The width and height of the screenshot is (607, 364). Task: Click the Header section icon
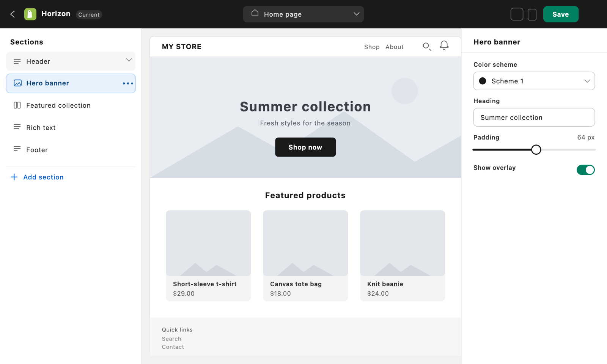tap(17, 61)
